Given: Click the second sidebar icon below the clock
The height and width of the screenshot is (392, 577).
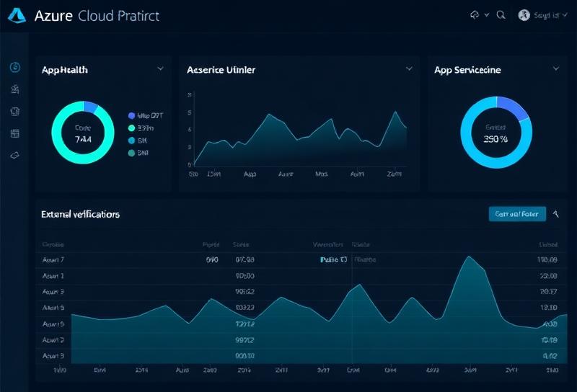Looking at the screenshot, I should [x=15, y=89].
